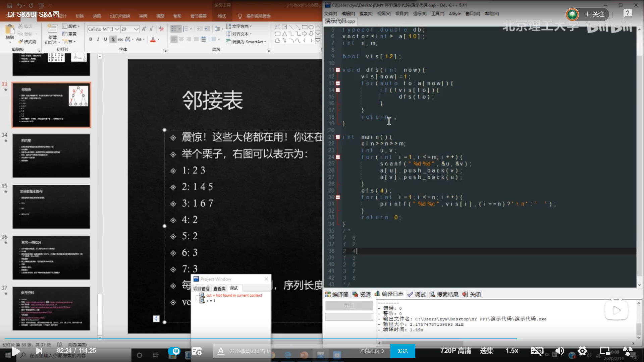The width and height of the screenshot is (644, 362).
Task: Open video player settings gear
Action: click(x=582, y=351)
